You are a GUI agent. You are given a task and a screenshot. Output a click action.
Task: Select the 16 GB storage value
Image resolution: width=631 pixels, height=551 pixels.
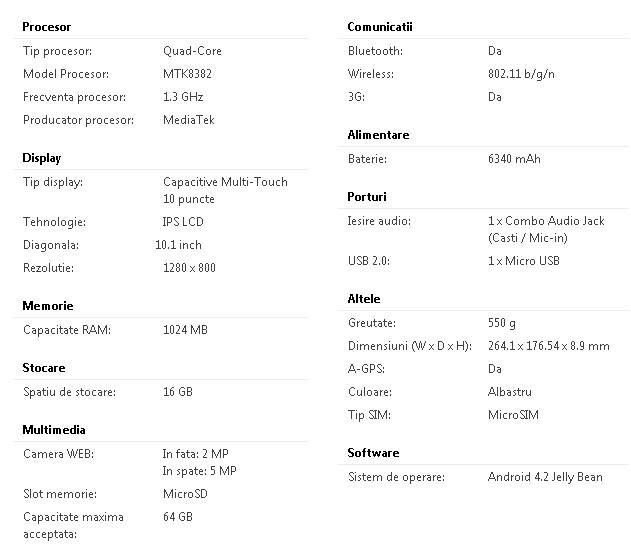click(177, 392)
